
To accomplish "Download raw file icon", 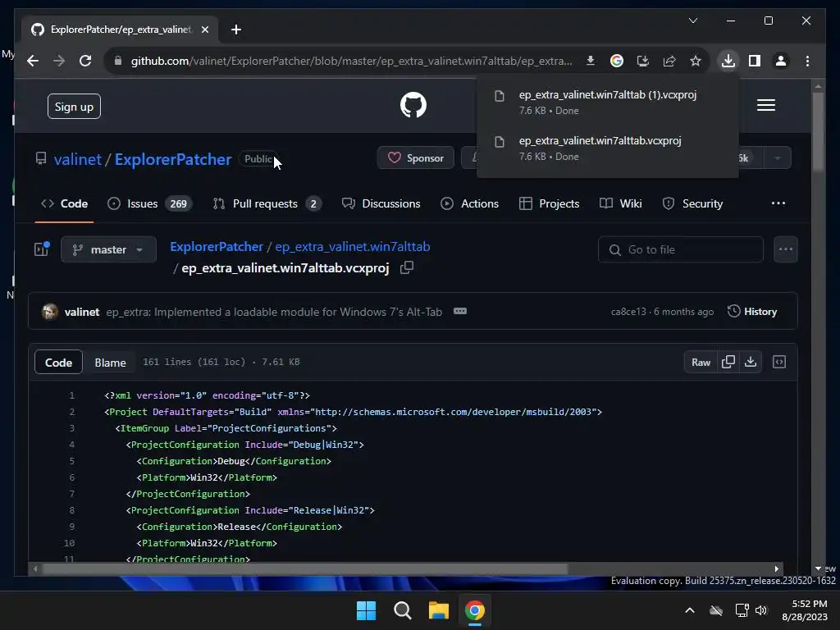I will [751, 362].
